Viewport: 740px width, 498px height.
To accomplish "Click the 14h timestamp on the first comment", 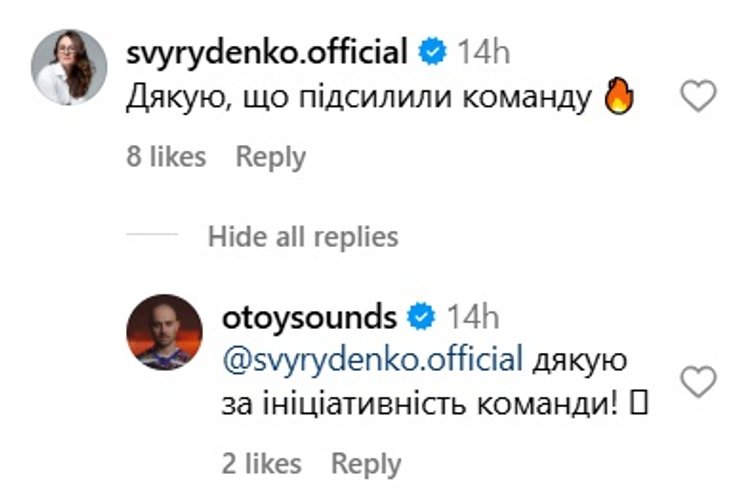I will click(484, 52).
